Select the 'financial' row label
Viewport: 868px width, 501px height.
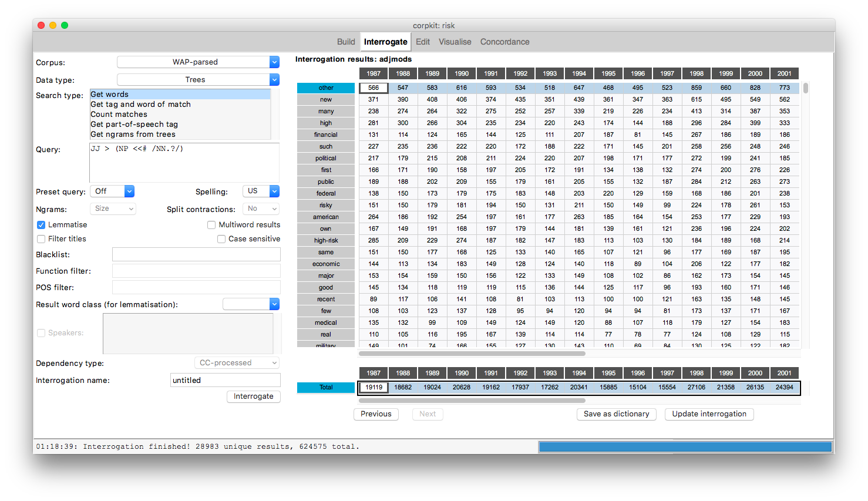click(x=326, y=135)
